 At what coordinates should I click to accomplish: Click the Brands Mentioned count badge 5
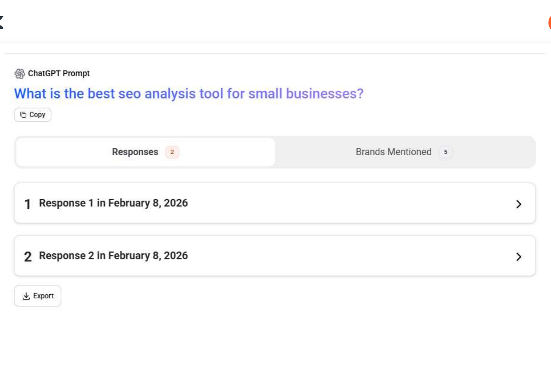pos(446,152)
